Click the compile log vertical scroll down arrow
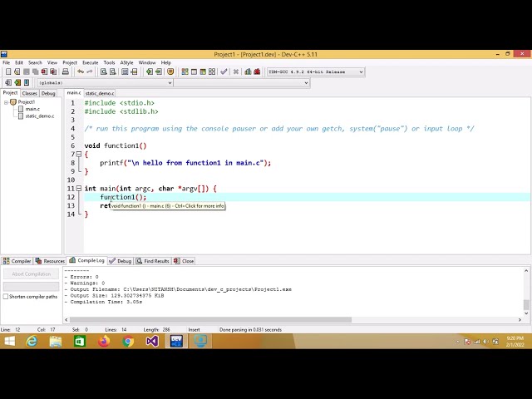 (526, 313)
